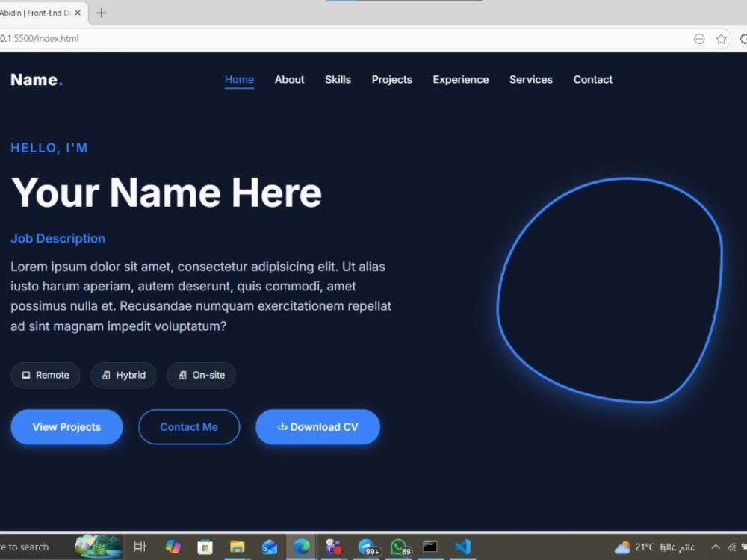The image size is (747, 560).
Task: Launch Copilot from the taskbar
Action: point(173,547)
